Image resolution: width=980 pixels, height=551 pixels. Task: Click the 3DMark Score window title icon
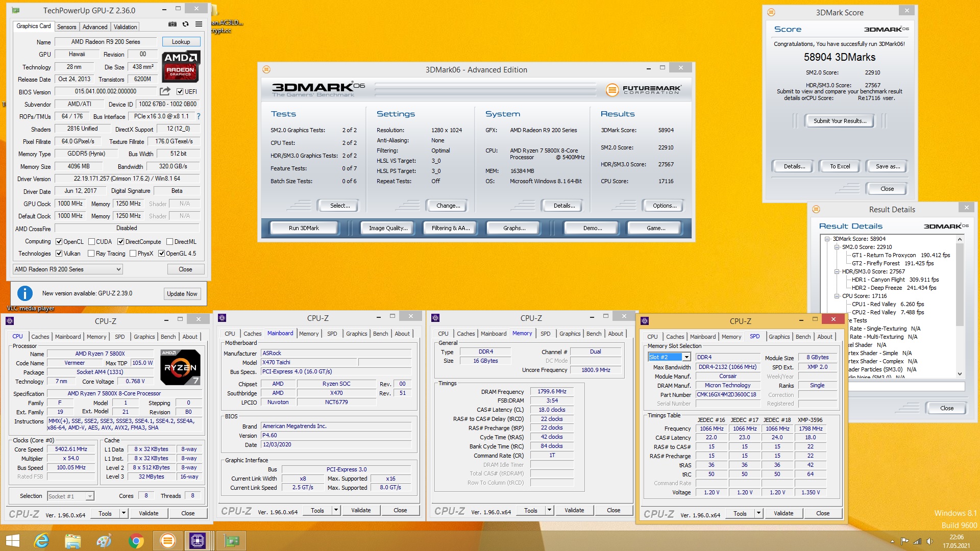pyautogui.click(x=771, y=12)
